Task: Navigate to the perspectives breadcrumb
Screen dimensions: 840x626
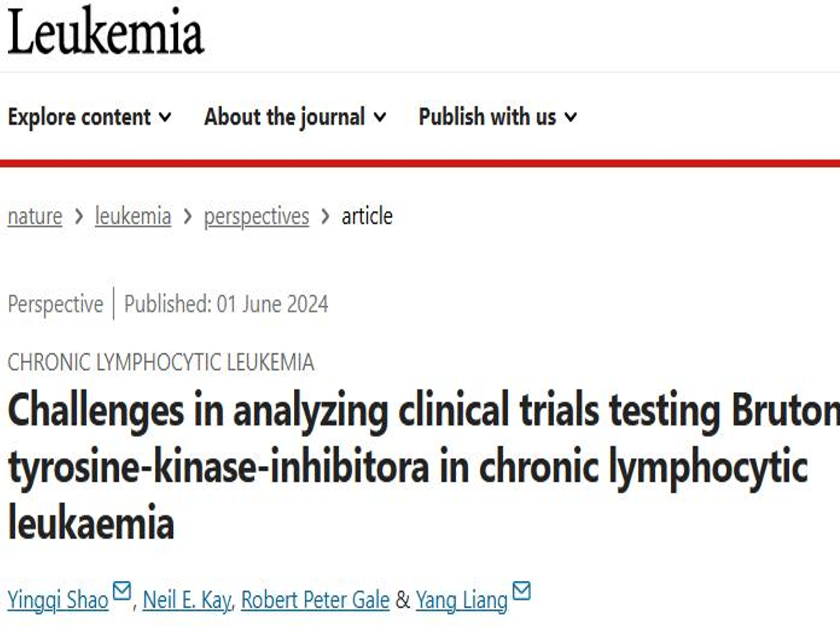Action: click(256, 216)
